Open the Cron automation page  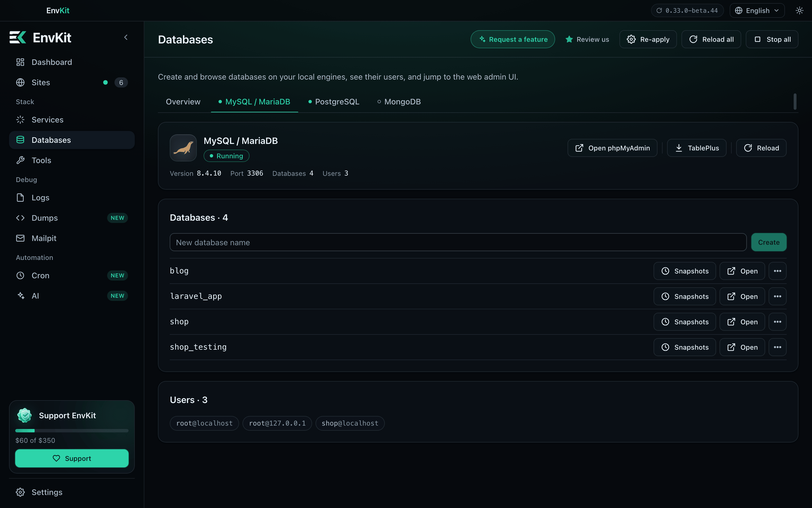(x=72, y=275)
